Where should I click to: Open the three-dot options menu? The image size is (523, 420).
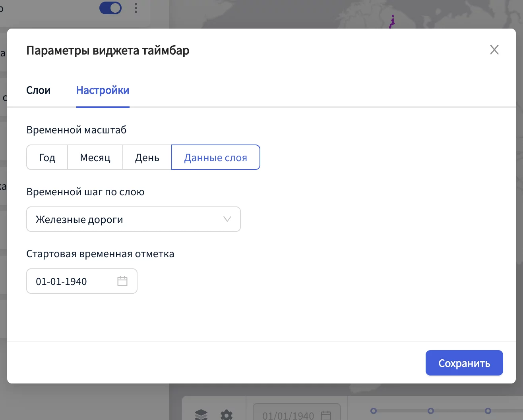tap(136, 8)
